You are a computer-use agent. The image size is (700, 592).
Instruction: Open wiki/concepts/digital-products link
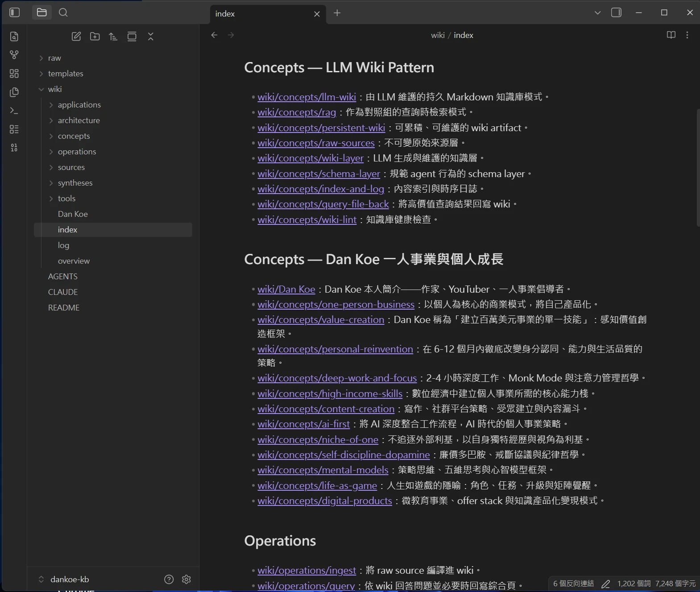tap(325, 501)
